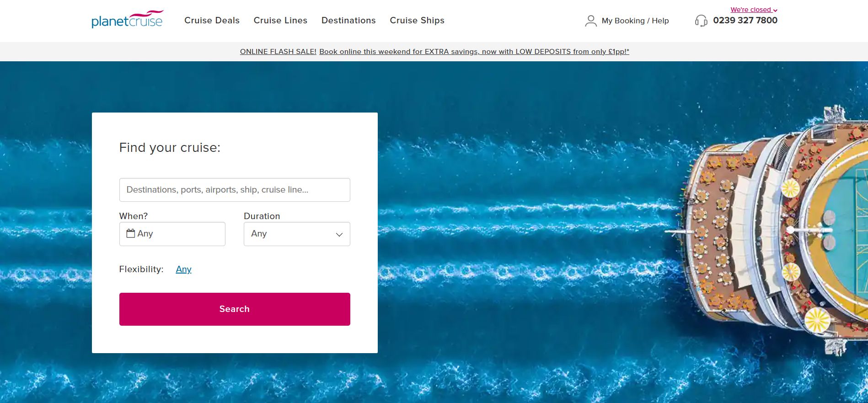Click the user account profile icon
868x403 pixels.
(590, 21)
